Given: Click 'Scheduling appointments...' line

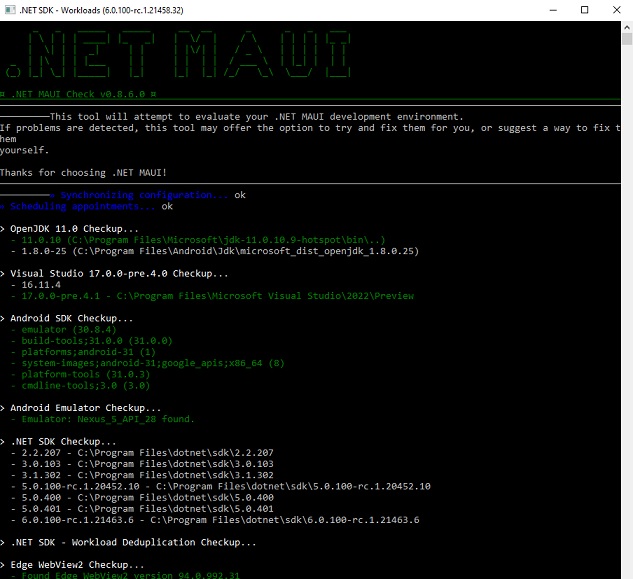Looking at the screenshot, I should pos(86,206).
